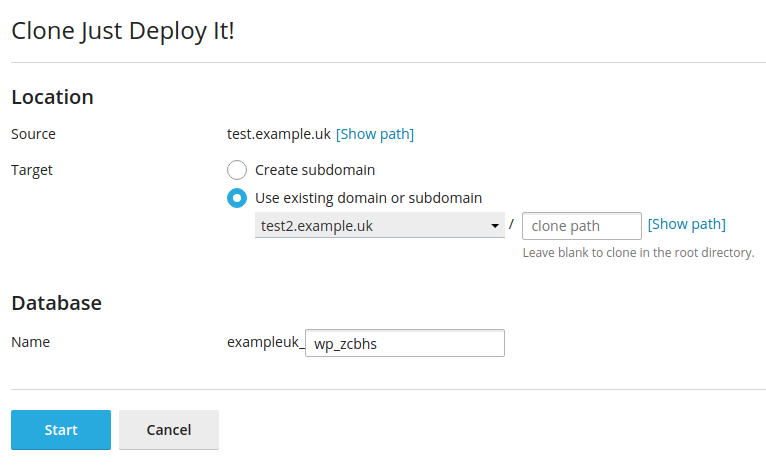
Task: Click the exampleuk_ database prefix text
Action: click(265, 342)
